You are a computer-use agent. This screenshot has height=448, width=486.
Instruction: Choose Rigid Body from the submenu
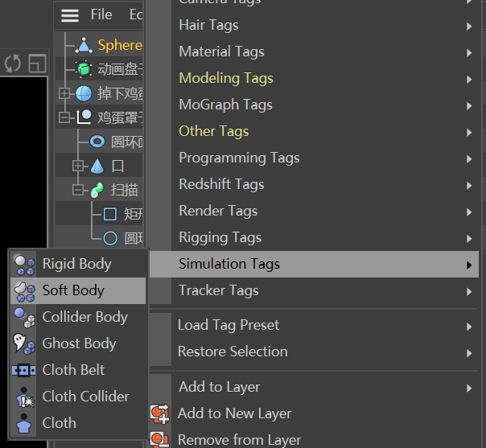pyautogui.click(x=78, y=265)
